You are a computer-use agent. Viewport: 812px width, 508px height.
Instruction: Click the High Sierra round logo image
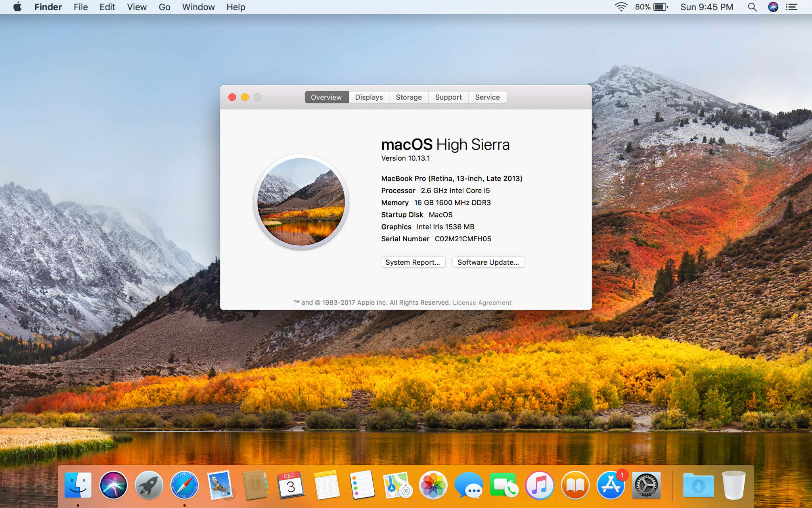coord(301,202)
